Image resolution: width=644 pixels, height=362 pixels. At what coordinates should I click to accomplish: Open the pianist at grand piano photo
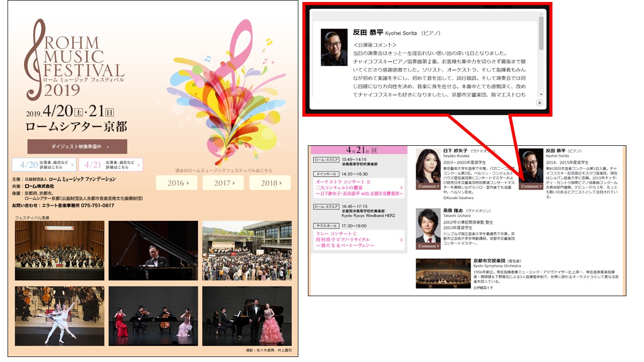point(153,250)
